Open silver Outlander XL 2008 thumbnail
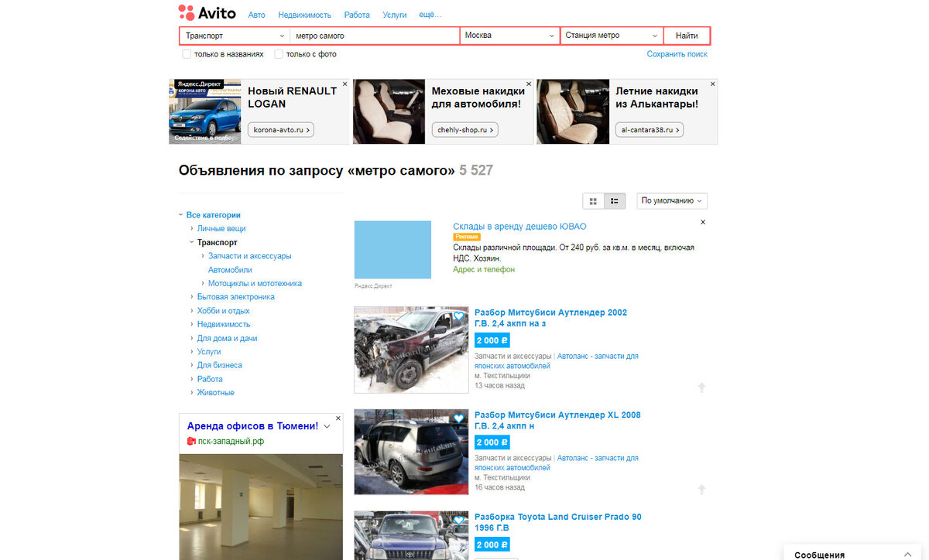This screenshot has height=560, width=929. click(x=411, y=452)
